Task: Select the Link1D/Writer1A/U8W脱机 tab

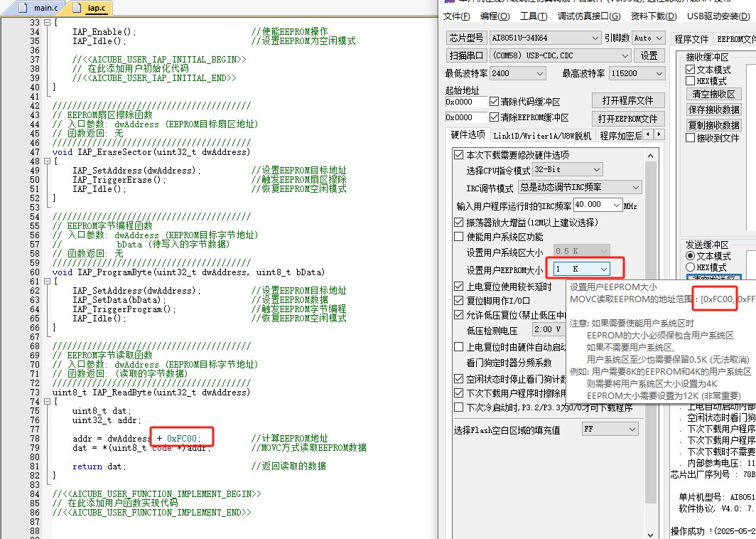Action: (x=542, y=136)
